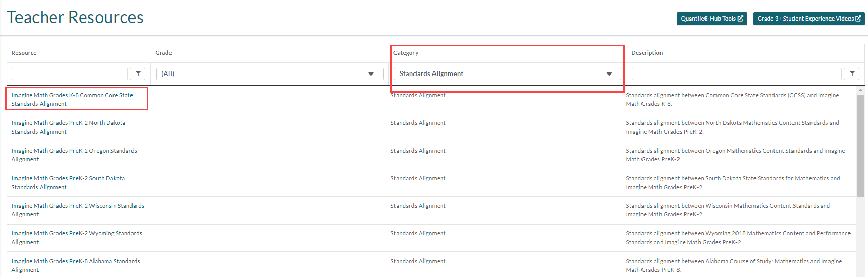Click the table's vertical scrollbar thumb
The height and width of the screenshot is (277, 868).
[860, 144]
